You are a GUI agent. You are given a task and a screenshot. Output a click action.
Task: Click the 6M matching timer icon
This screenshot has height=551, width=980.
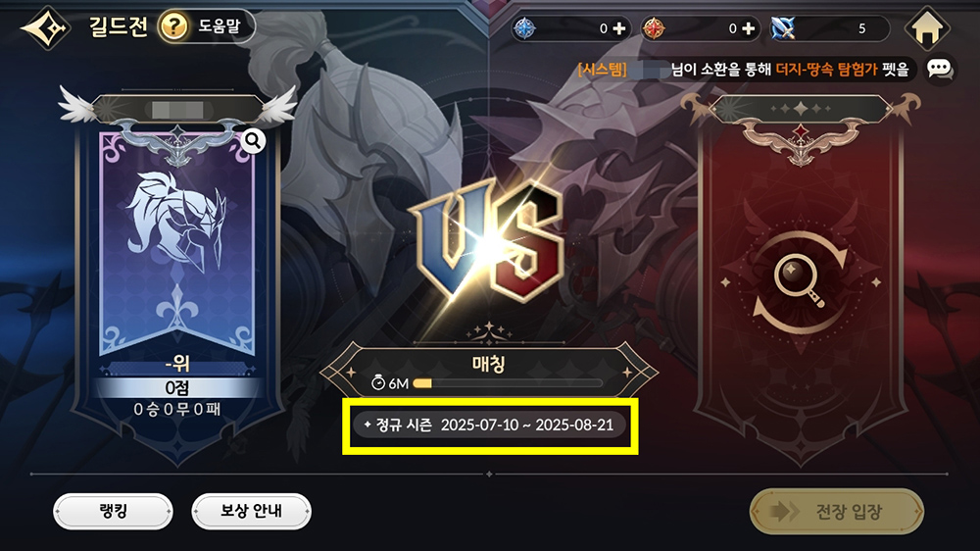(378, 382)
